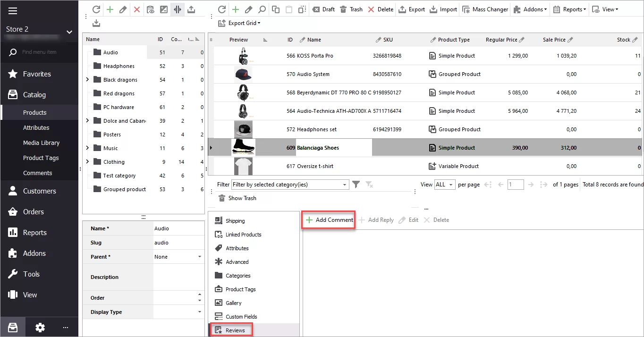Open the search icon in product toolbar
Screen dimensions: 644x337
[261, 8]
